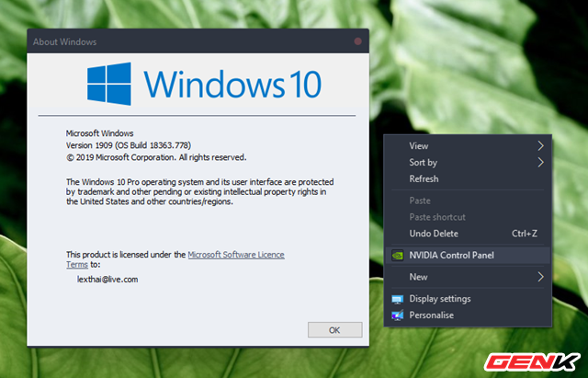Choose Refresh from the context menu
588x378 pixels.
click(424, 179)
